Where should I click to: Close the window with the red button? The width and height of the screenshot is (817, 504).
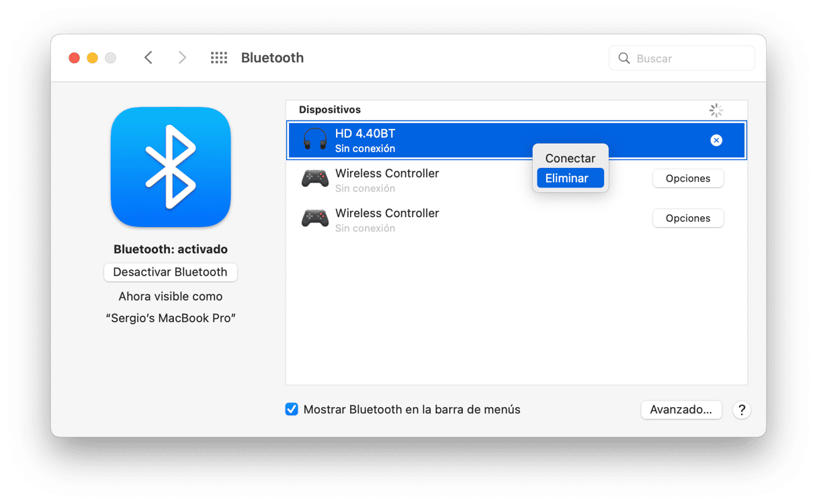[x=74, y=58]
